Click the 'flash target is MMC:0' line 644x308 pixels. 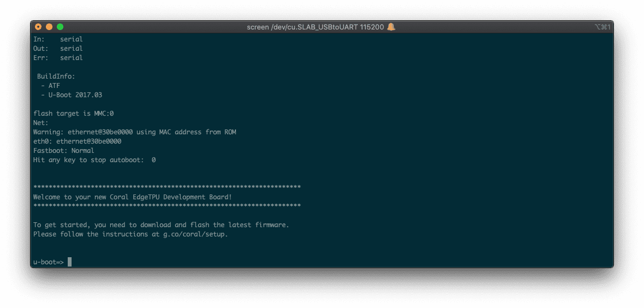pyautogui.click(x=73, y=114)
